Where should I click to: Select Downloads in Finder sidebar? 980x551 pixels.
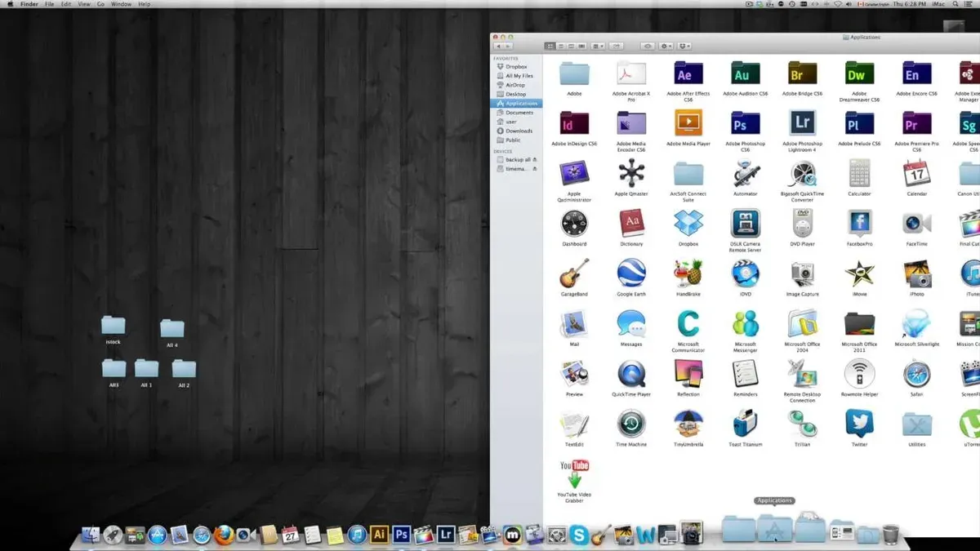(x=516, y=131)
